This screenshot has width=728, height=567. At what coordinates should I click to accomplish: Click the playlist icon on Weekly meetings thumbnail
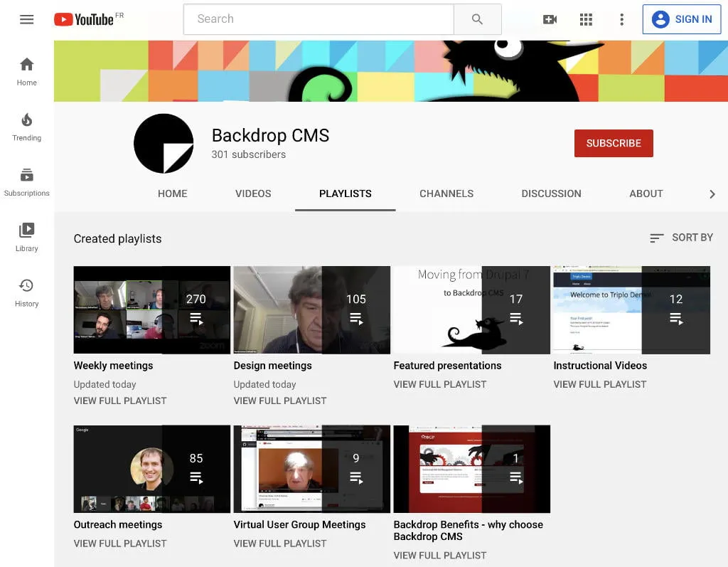coord(196,319)
